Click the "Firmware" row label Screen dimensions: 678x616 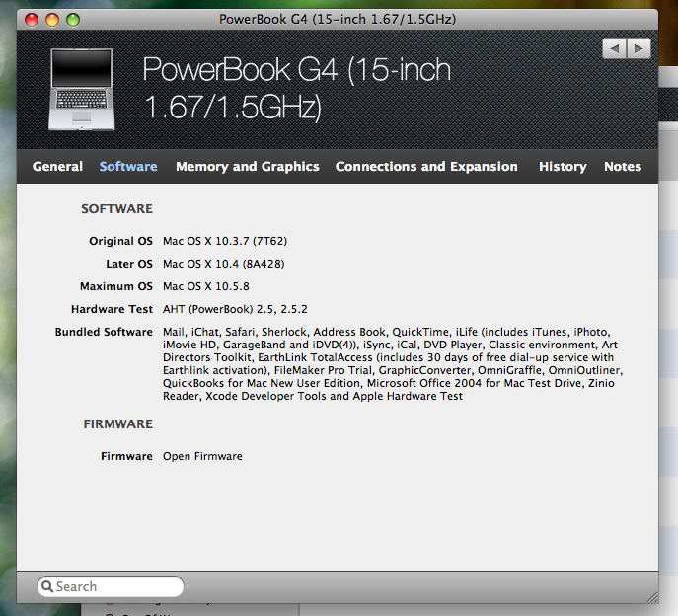tap(126, 456)
